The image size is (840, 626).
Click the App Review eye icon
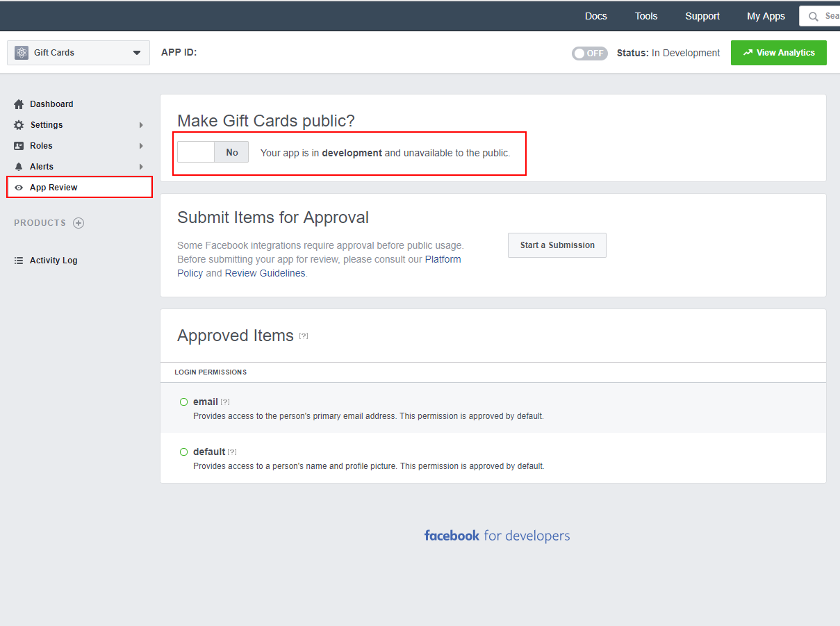tap(19, 188)
